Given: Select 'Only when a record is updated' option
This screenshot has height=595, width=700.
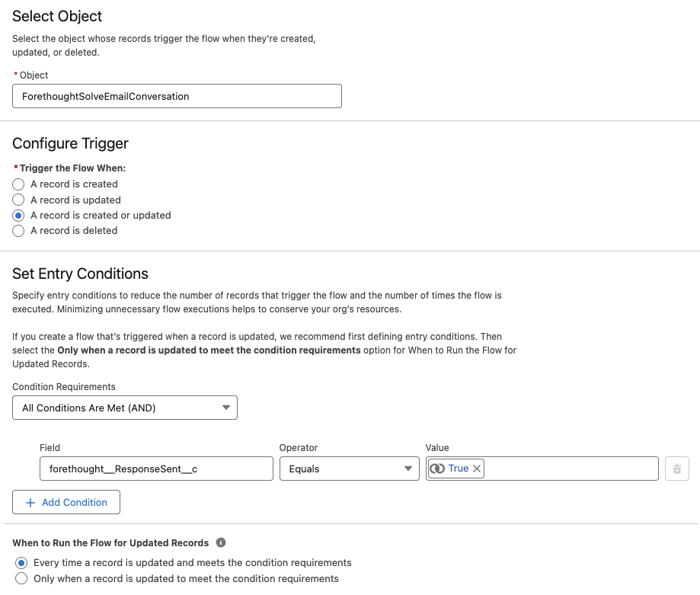Looking at the screenshot, I should click(21, 578).
